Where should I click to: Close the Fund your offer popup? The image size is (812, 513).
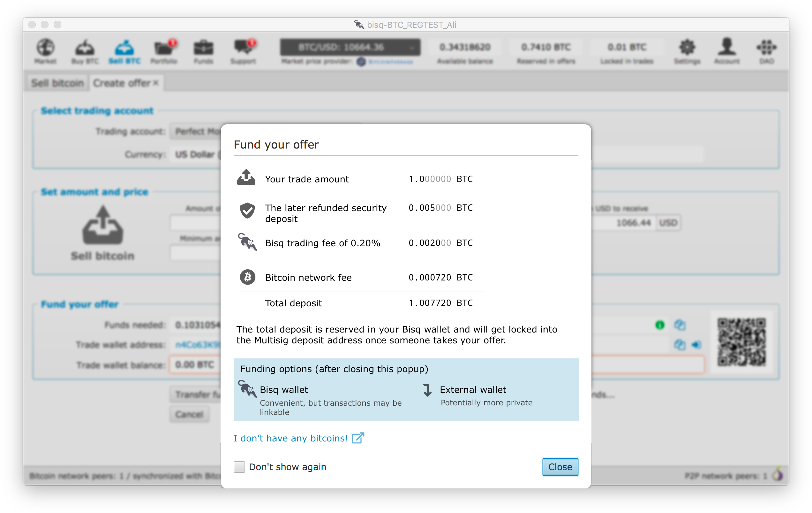coord(560,467)
